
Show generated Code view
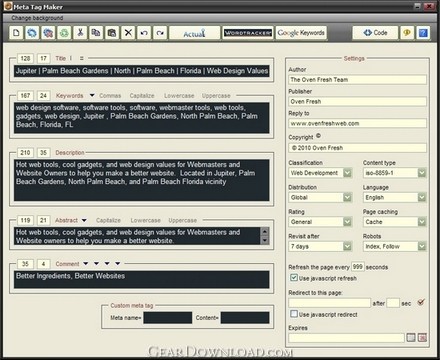click(x=375, y=33)
